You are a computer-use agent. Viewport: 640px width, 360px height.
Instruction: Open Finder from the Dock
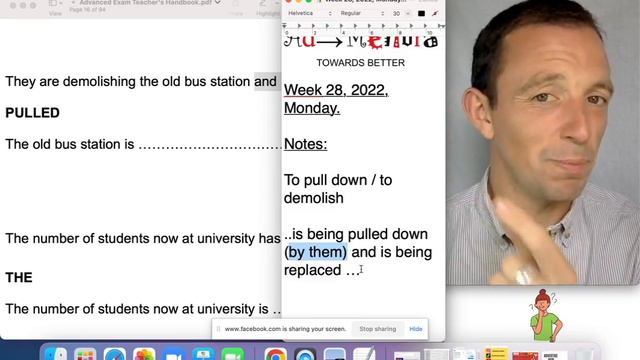[56, 354]
